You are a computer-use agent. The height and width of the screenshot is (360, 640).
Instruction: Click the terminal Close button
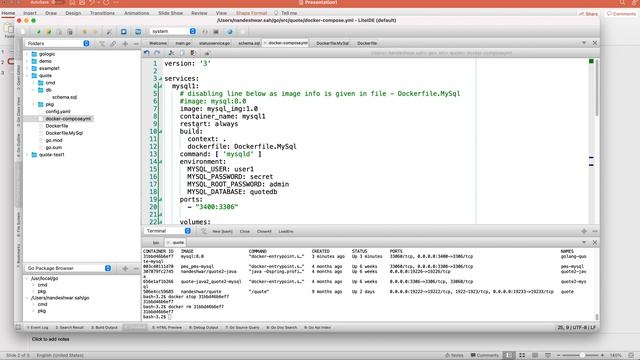tap(245, 231)
